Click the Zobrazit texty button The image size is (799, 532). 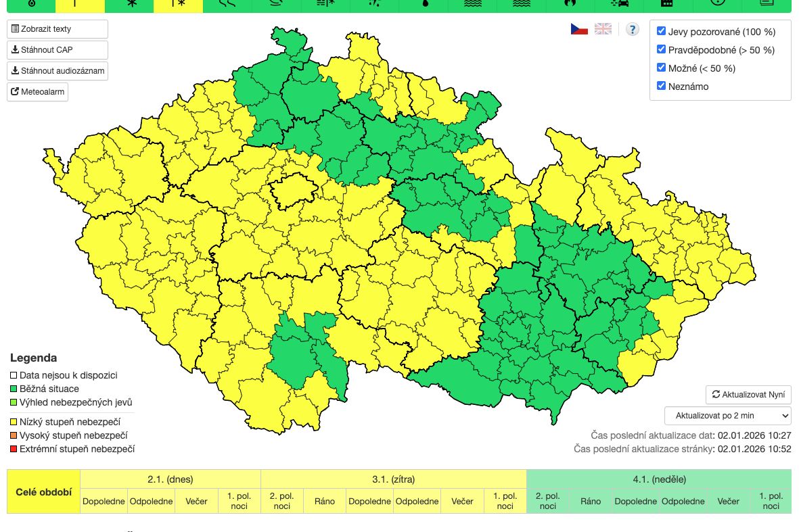point(58,29)
